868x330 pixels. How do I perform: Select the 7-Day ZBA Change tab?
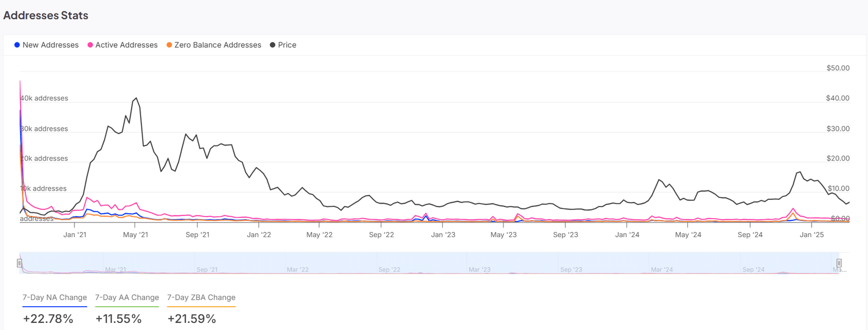[201, 297]
